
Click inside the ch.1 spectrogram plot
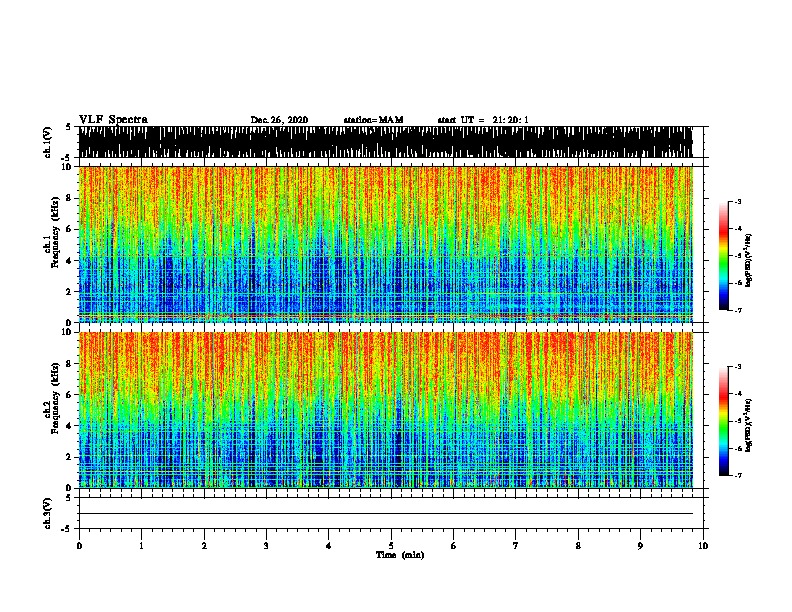pos(385,244)
